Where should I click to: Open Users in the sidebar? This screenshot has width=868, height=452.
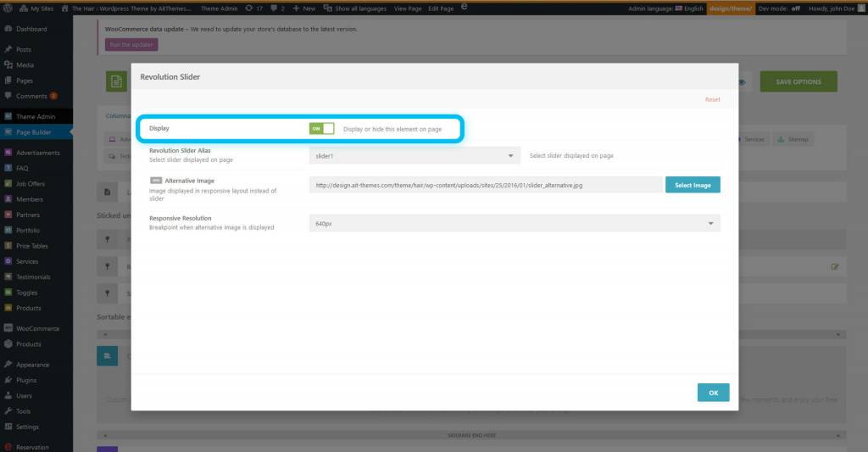(x=24, y=395)
